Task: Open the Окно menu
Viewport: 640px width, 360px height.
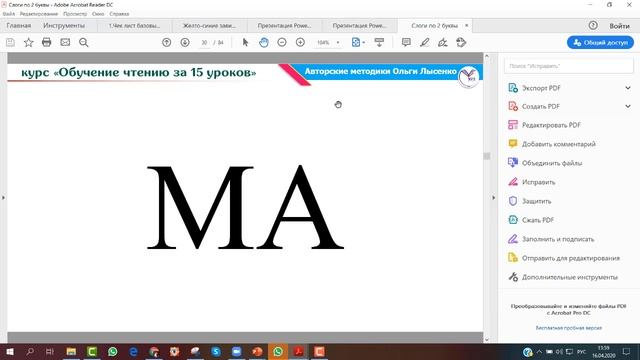Action: (x=98, y=14)
